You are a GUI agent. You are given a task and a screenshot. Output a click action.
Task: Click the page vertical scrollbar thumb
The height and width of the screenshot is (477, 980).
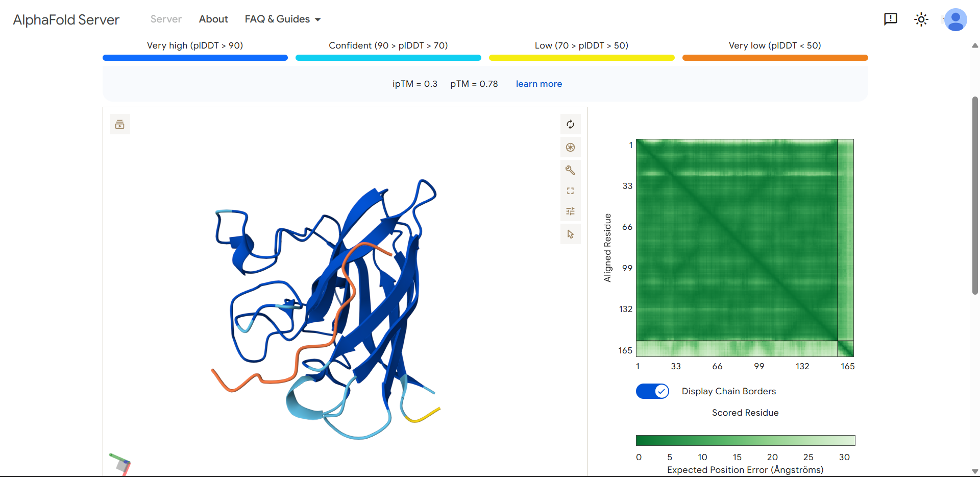pyautogui.click(x=975, y=195)
